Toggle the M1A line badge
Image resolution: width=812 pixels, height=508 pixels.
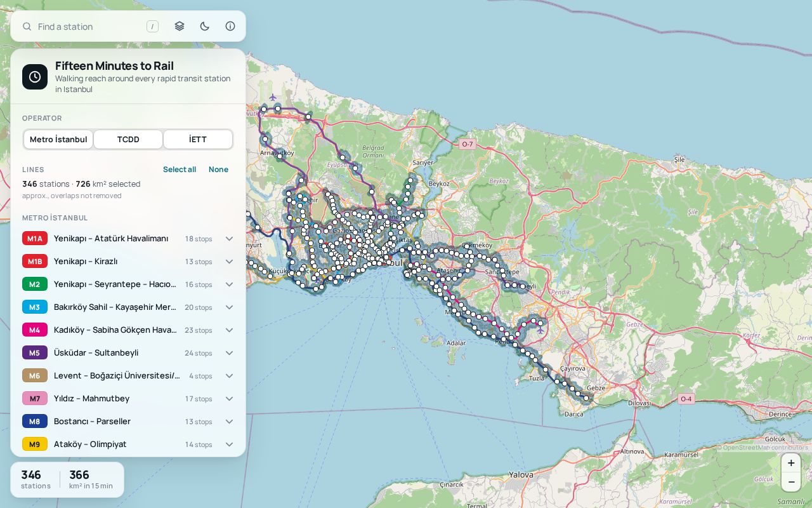[x=35, y=239]
